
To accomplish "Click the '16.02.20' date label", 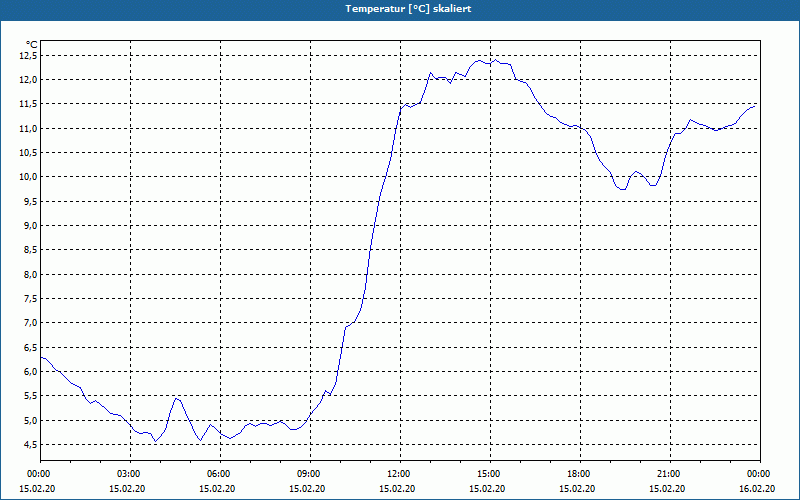I will tap(757, 489).
